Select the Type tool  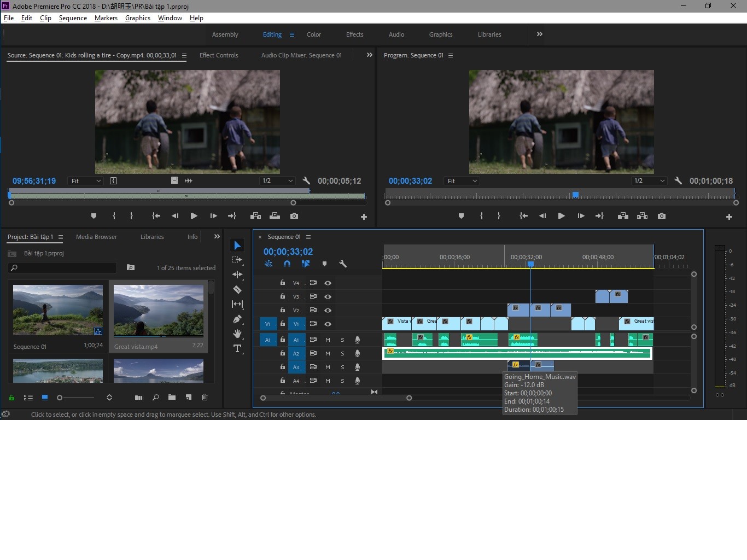(237, 348)
